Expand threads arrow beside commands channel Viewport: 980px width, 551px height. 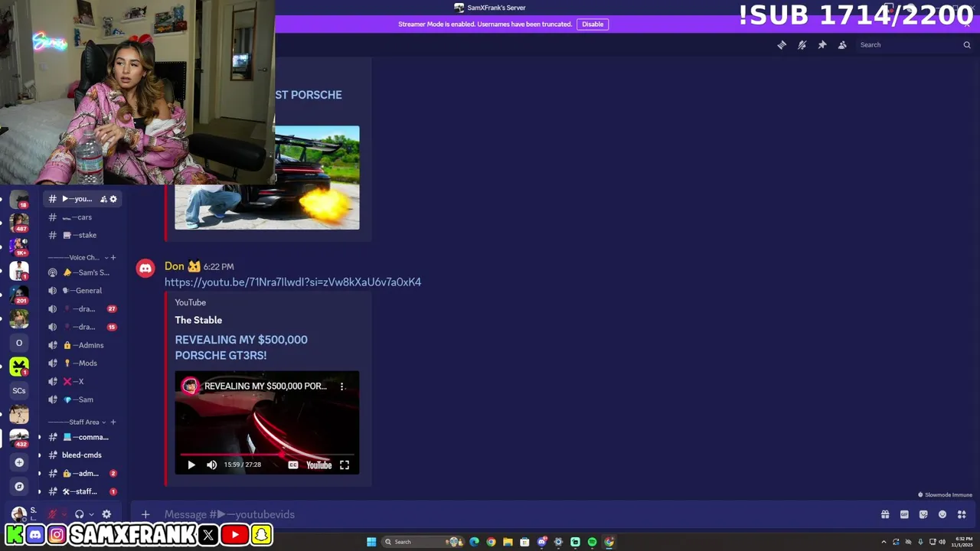coord(40,437)
